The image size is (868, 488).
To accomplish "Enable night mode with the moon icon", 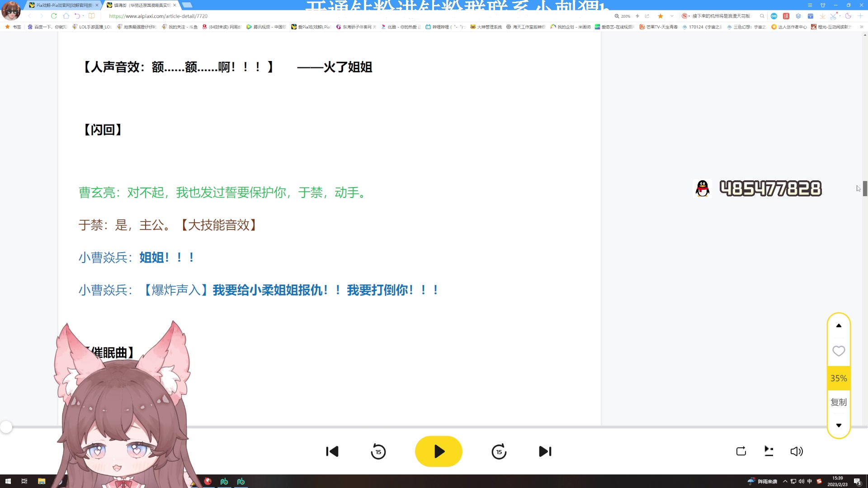I will pyautogui.click(x=849, y=16).
